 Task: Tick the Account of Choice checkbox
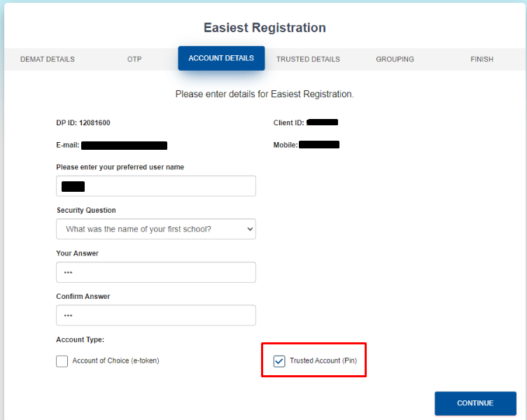[x=62, y=361]
